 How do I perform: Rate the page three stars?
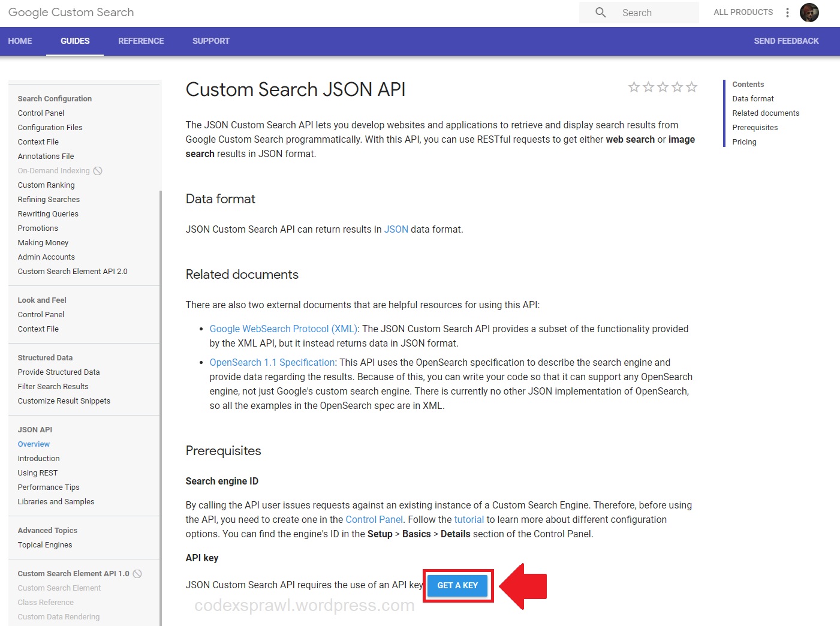click(x=663, y=87)
